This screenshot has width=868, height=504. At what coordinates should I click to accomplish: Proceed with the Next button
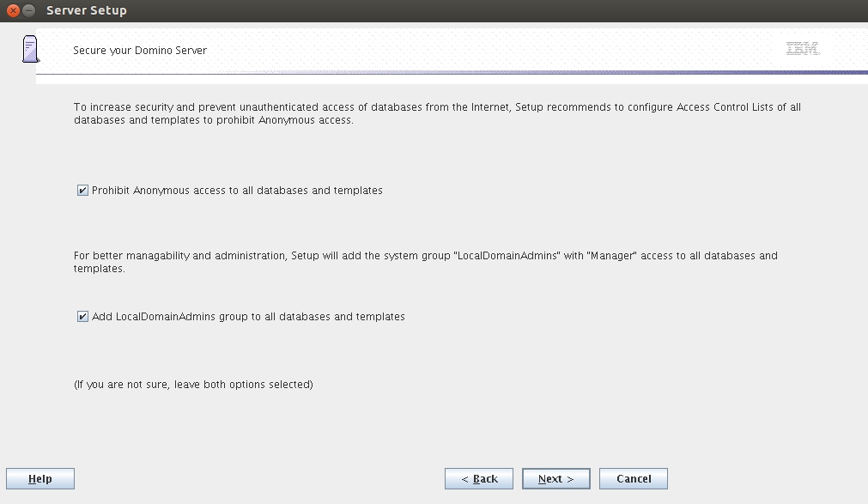pyautogui.click(x=555, y=479)
